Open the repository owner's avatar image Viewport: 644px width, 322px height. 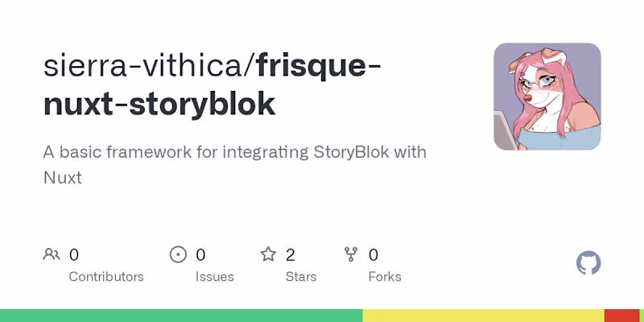[547, 97]
